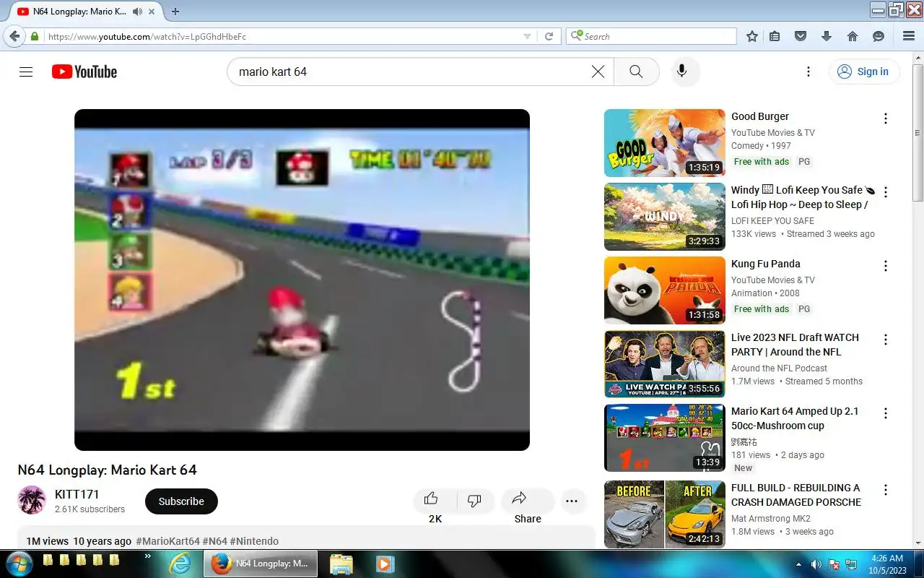Go back with the browser back arrow
The height and width of the screenshot is (578, 924).
tap(14, 36)
